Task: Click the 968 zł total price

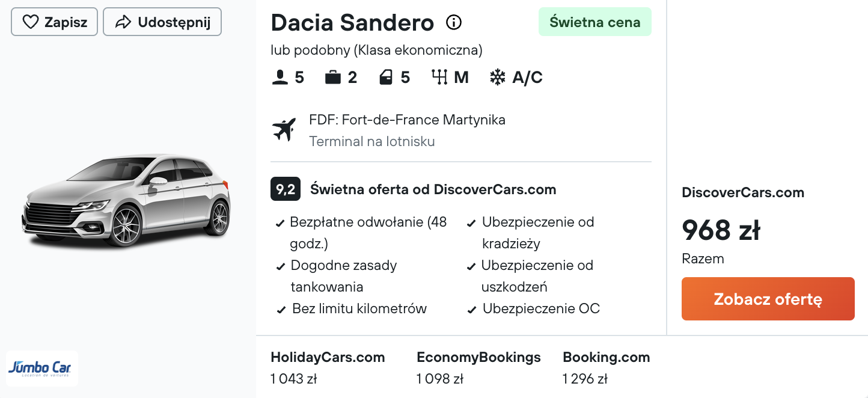Action: (721, 230)
